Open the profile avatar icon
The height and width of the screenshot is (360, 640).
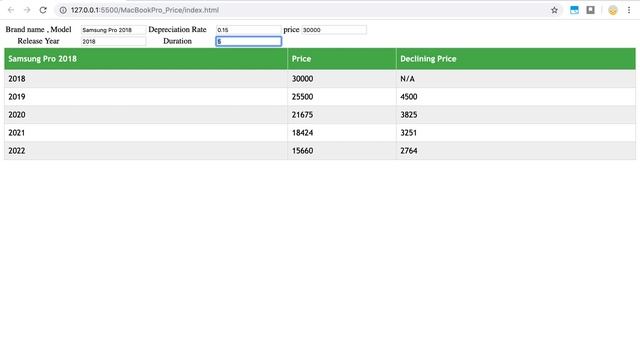(x=613, y=10)
